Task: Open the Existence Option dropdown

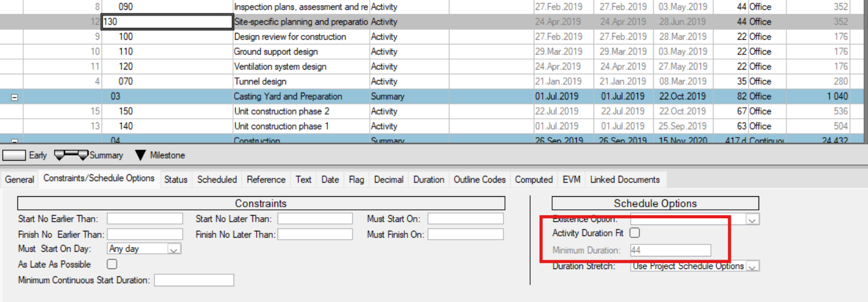Action: 752,220
